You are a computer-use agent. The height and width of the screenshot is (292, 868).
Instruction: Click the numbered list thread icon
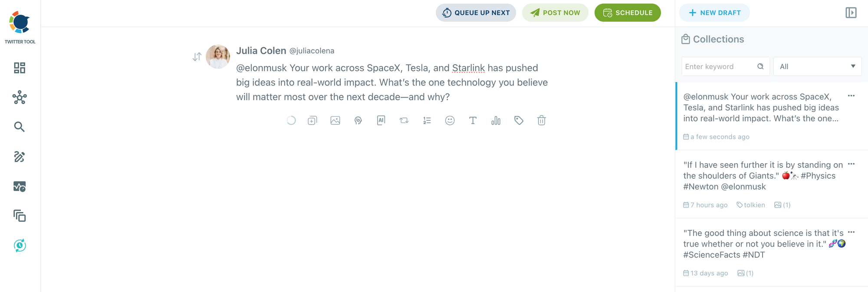coord(427,121)
